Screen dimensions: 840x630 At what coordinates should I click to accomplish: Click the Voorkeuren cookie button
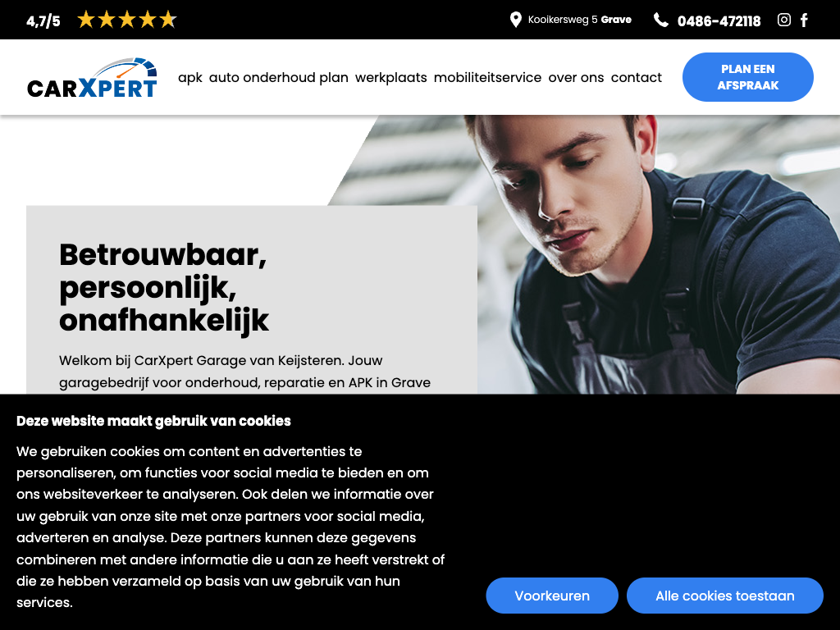point(552,596)
